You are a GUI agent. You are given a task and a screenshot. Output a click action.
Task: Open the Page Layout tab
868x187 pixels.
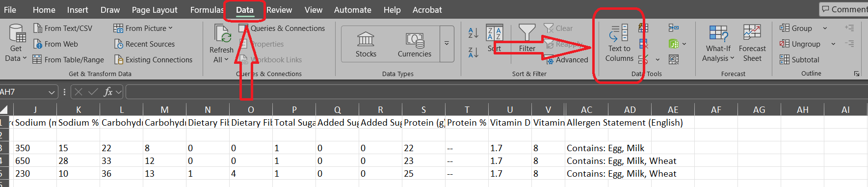[155, 10]
